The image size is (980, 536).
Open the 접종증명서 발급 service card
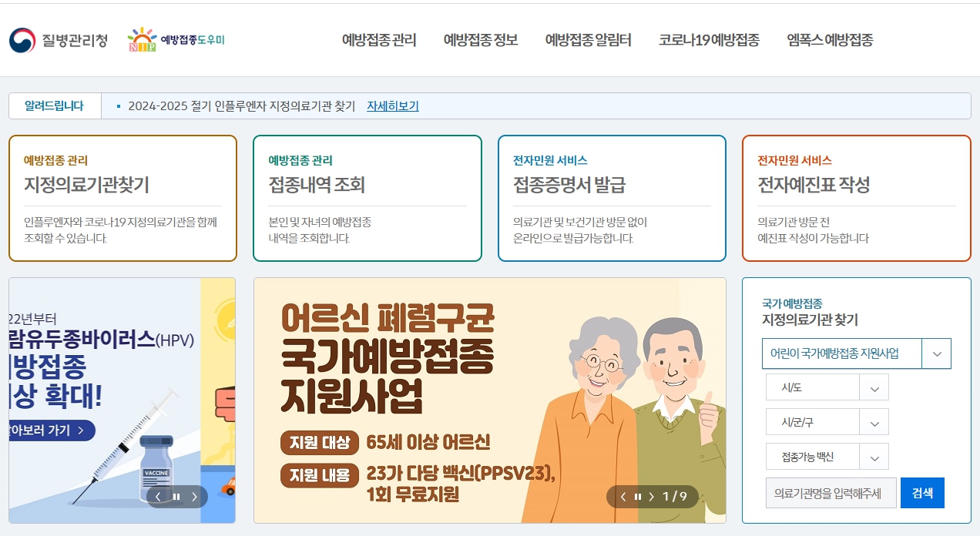pyautogui.click(x=612, y=198)
